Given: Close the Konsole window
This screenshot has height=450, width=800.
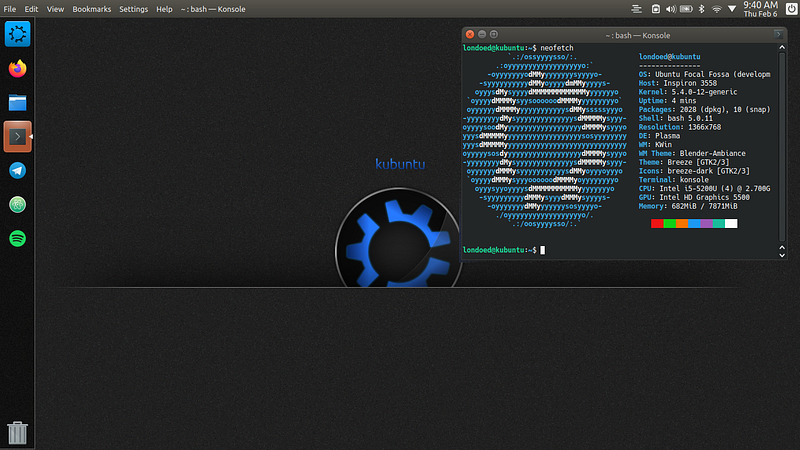Looking at the screenshot, I should point(470,35).
